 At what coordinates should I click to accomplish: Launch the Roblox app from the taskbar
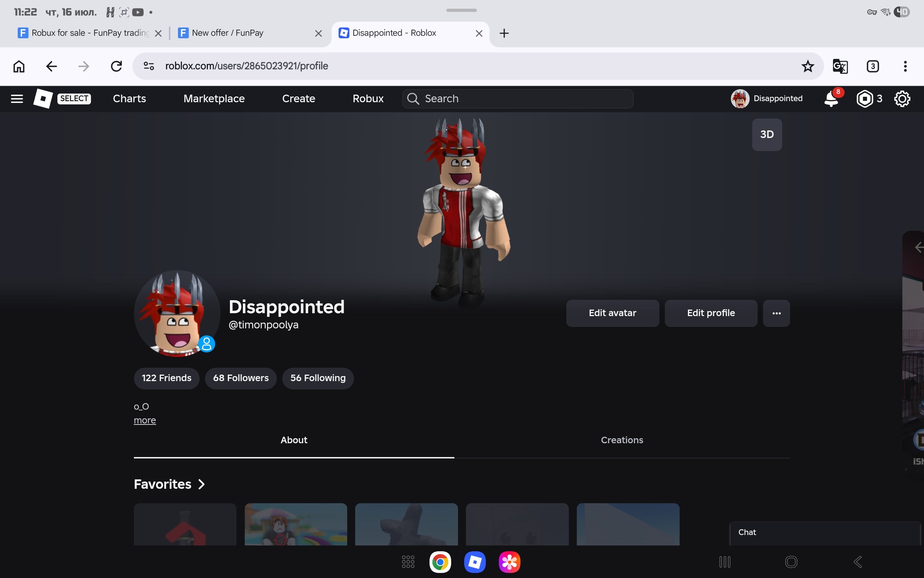click(475, 562)
